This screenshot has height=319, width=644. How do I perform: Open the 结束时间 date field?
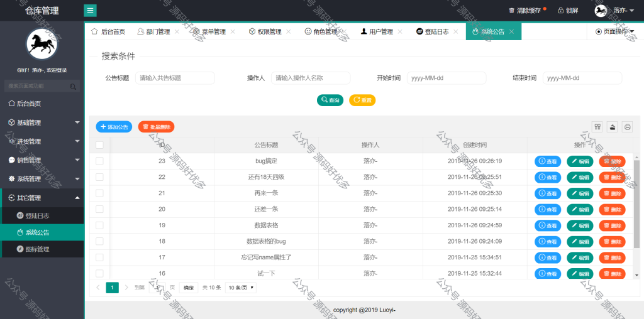pyautogui.click(x=582, y=78)
